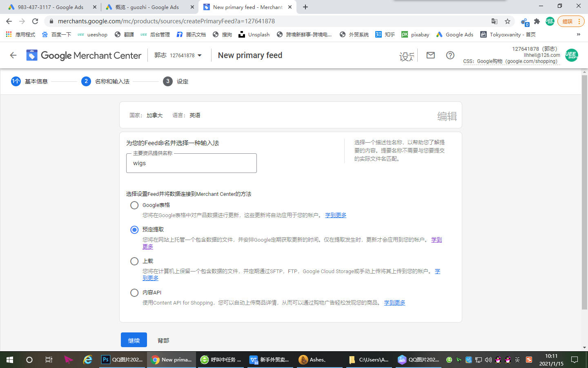Open the Chrome extensions puzzle icon
Viewport: 588px width, 368px height.
[537, 21]
